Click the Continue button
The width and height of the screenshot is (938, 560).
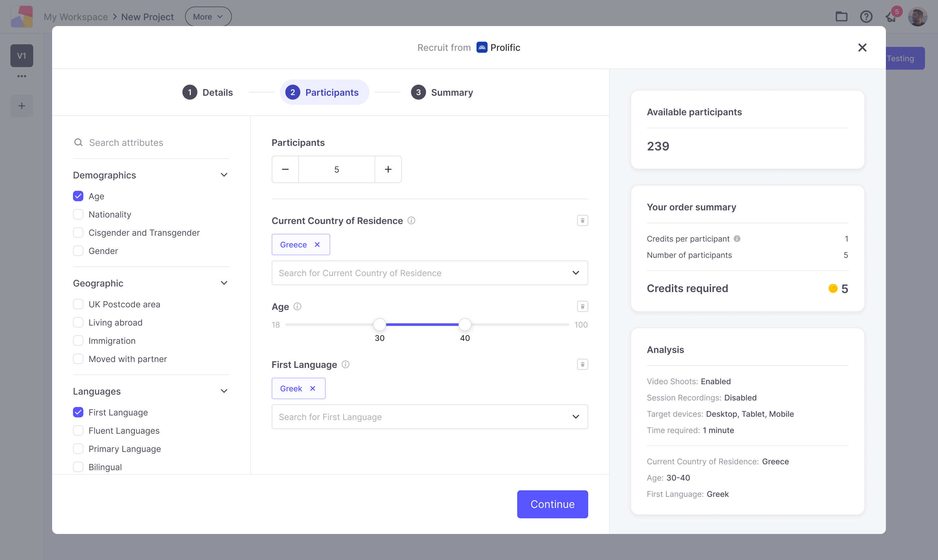point(552,505)
